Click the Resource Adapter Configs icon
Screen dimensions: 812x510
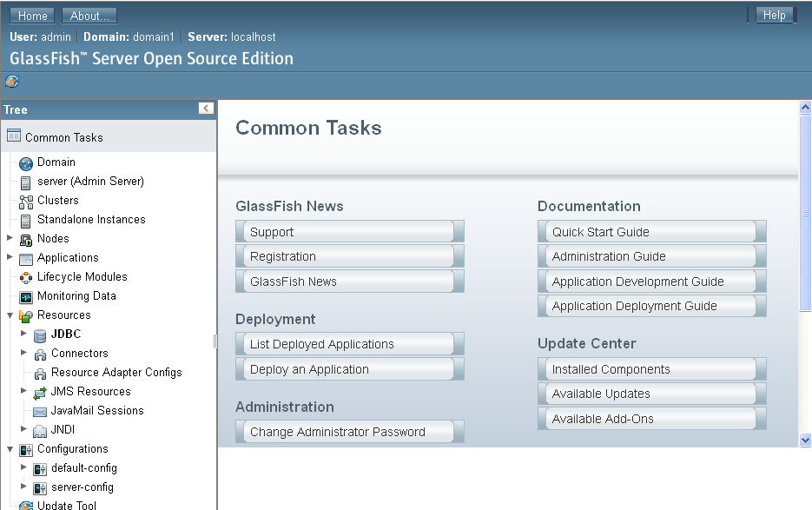[40, 374]
